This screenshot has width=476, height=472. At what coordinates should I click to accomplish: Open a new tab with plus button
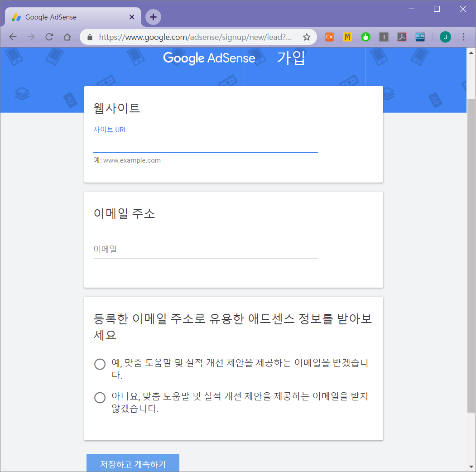point(153,17)
